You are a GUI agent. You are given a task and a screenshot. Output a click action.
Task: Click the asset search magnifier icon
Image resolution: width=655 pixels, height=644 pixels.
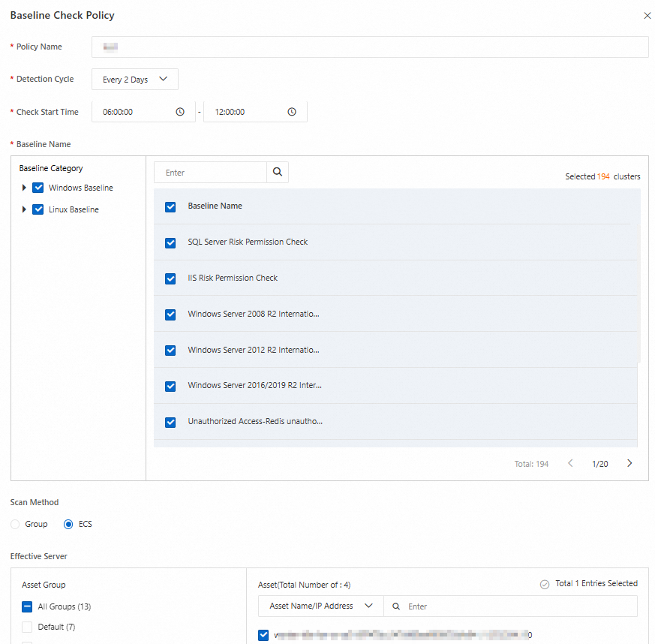[x=396, y=606]
